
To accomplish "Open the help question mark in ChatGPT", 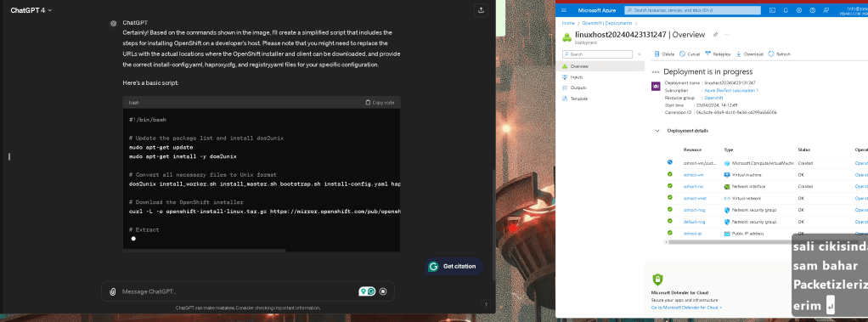I will click(x=485, y=304).
